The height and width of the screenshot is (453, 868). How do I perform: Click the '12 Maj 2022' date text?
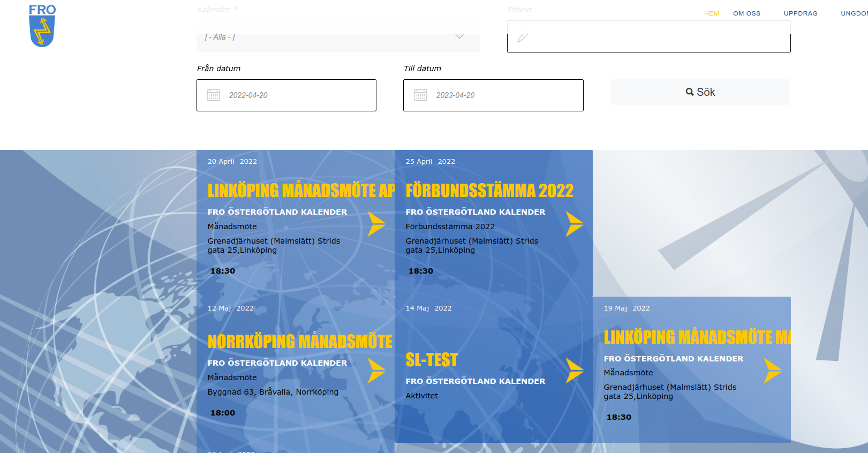pos(231,308)
